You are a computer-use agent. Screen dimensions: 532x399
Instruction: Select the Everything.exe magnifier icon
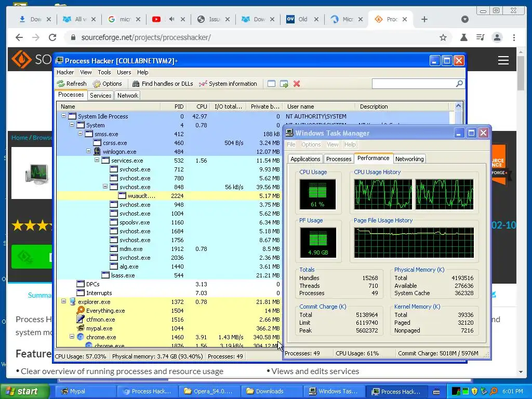click(x=81, y=311)
